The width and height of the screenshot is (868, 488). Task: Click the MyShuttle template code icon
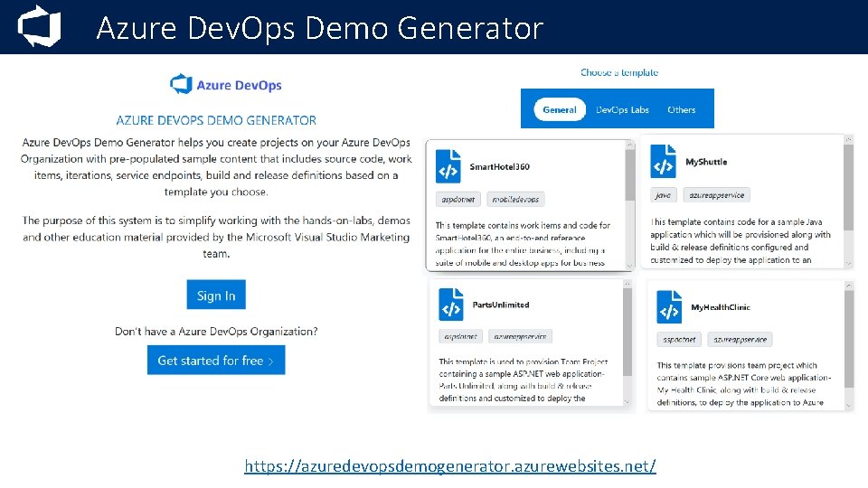click(x=663, y=161)
